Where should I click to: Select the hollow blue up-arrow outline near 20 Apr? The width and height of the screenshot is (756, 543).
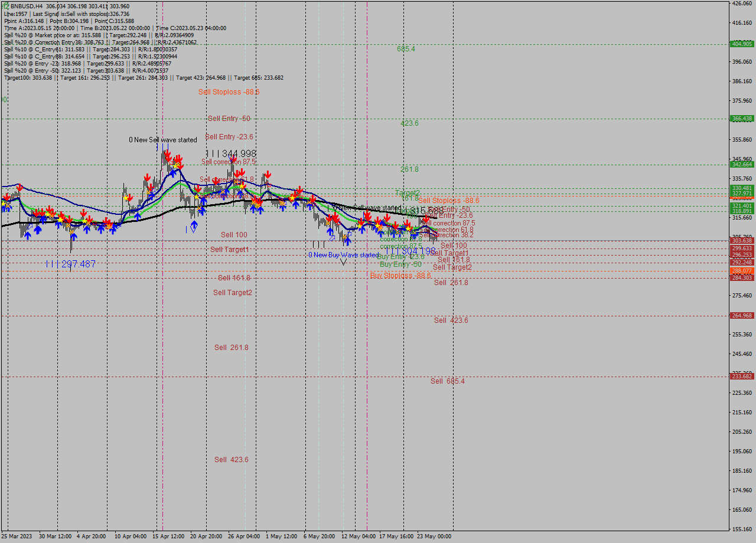click(194, 228)
